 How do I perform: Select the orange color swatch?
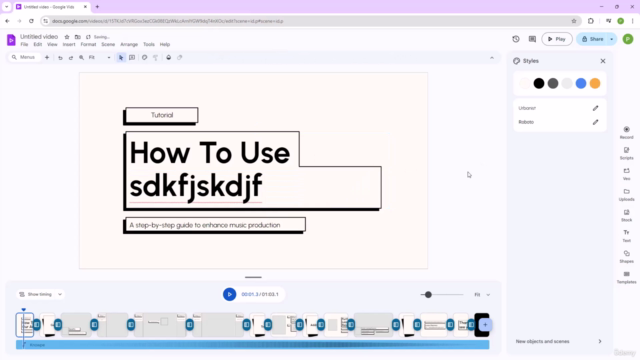pos(595,83)
